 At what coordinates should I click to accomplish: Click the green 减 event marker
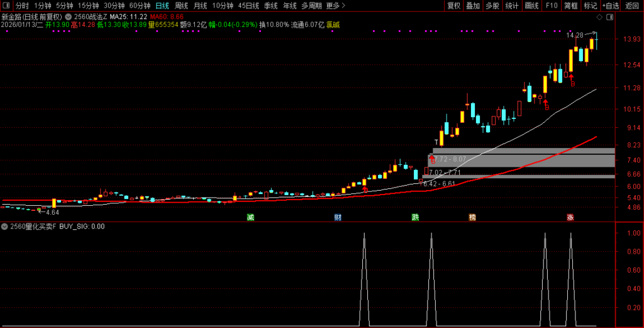click(x=250, y=217)
